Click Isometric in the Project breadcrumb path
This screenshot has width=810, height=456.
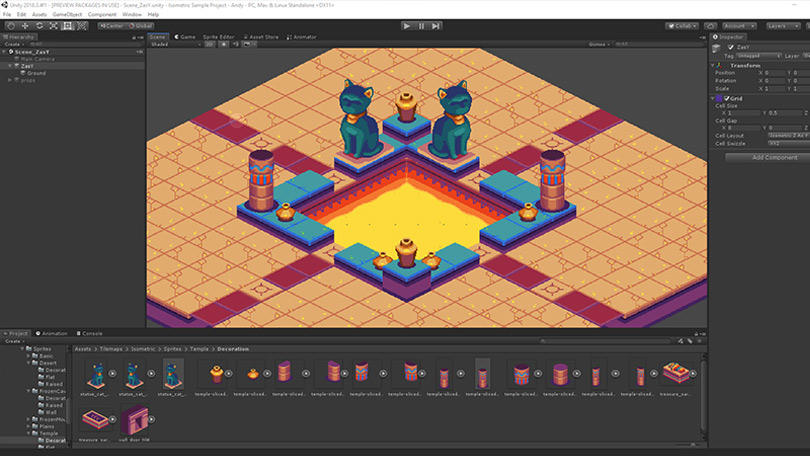(x=143, y=349)
